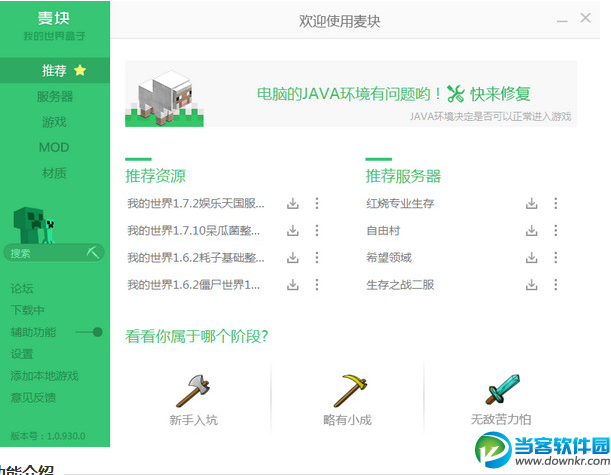Image resolution: width=611 pixels, height=475 pixels.
Task: Open resource 我的世界1.7.2娱乐天国服...
Action: point(196,203)
